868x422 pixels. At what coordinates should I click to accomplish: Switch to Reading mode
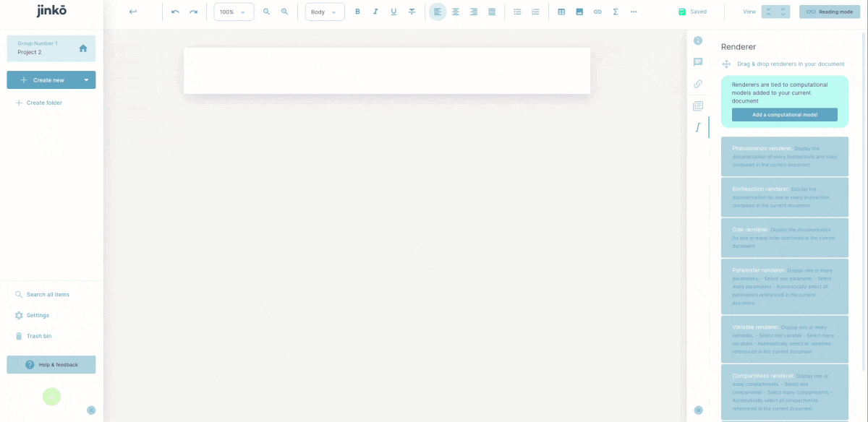[x=829, y=11]
